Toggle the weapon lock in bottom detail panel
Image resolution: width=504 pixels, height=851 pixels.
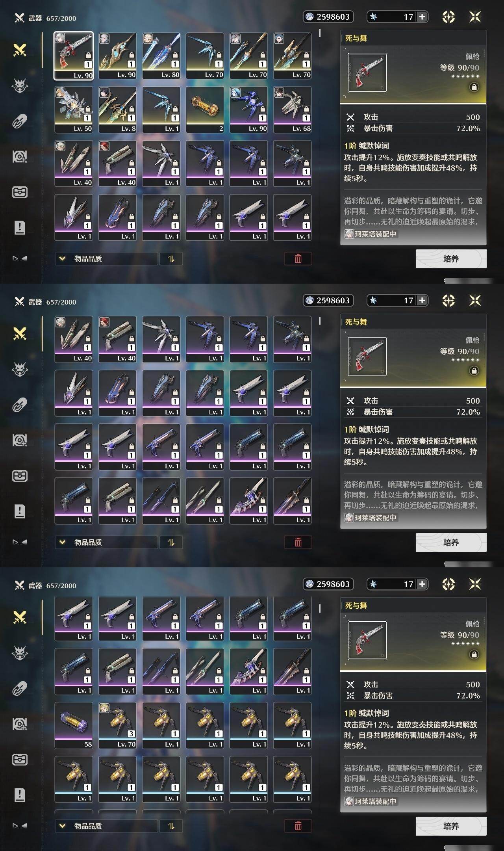[474, 654]
